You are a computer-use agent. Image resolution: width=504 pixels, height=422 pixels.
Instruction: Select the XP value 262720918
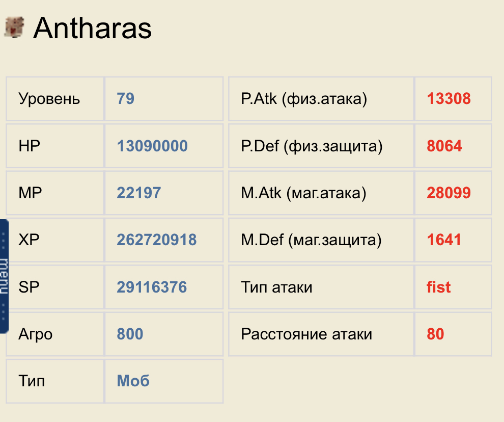[x=156, y=240]
